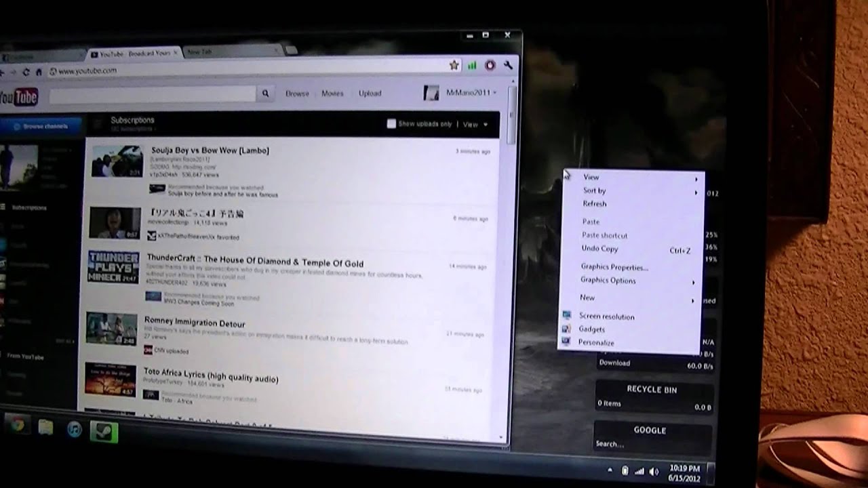The height and width of the screenshot is (488, 868).
Task: Click the Recycle Bin desktop gadget
Action: point(653,396)
